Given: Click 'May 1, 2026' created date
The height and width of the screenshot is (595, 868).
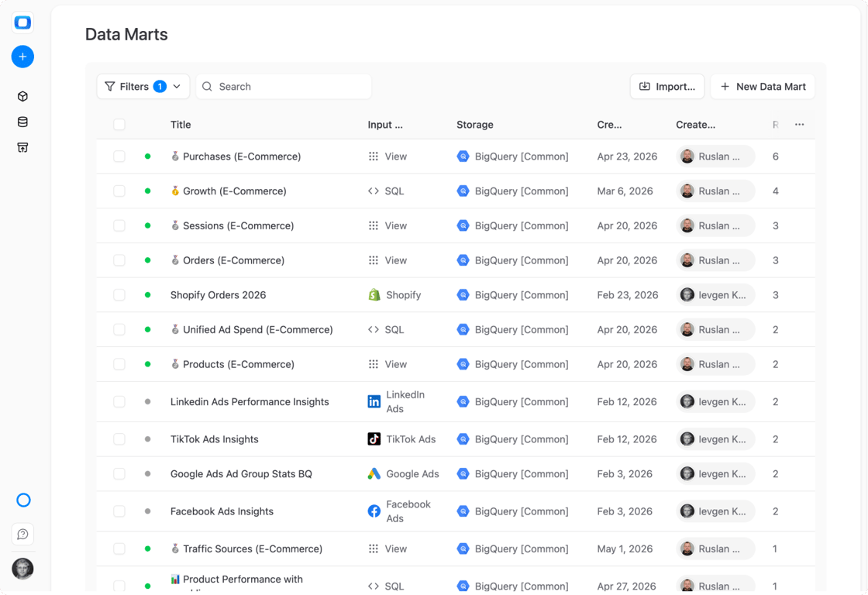Looking at the screenshot, I should [625, 549].
